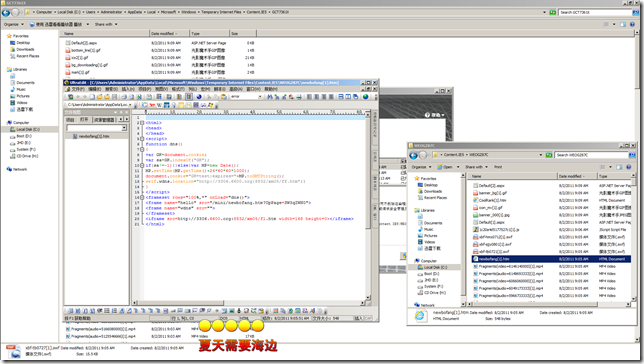
Task: Click the Paste clipboard icon in UltraEdit toolbar
Action: [x=223, y=97]
